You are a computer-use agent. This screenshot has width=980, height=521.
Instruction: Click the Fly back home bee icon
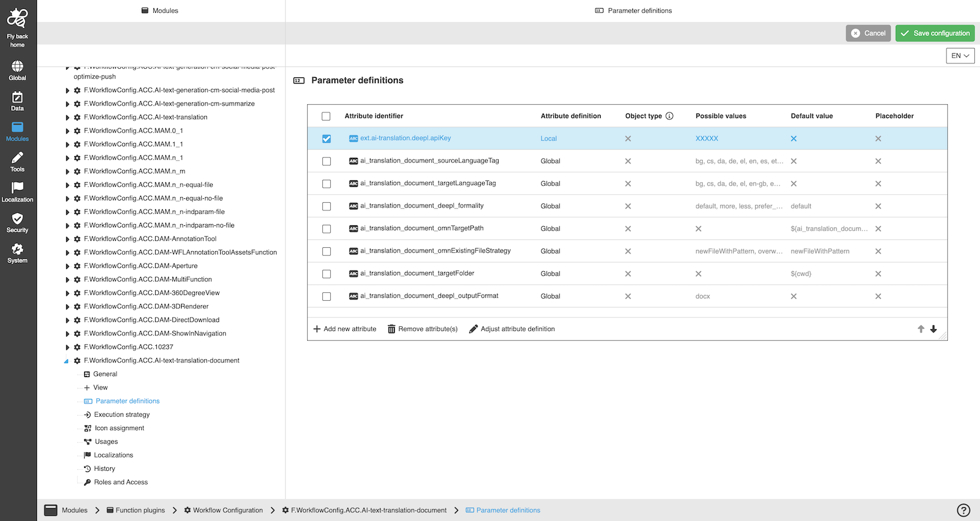[x=17, y=19]
